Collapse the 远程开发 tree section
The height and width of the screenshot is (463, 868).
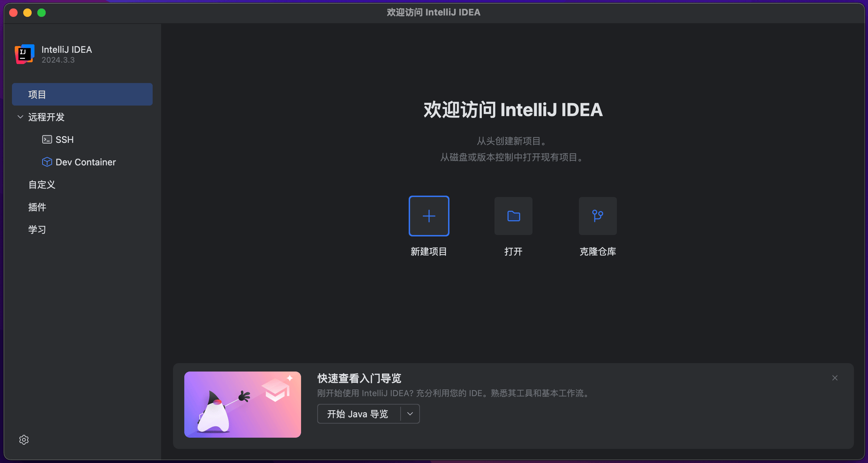click(20, 117)
